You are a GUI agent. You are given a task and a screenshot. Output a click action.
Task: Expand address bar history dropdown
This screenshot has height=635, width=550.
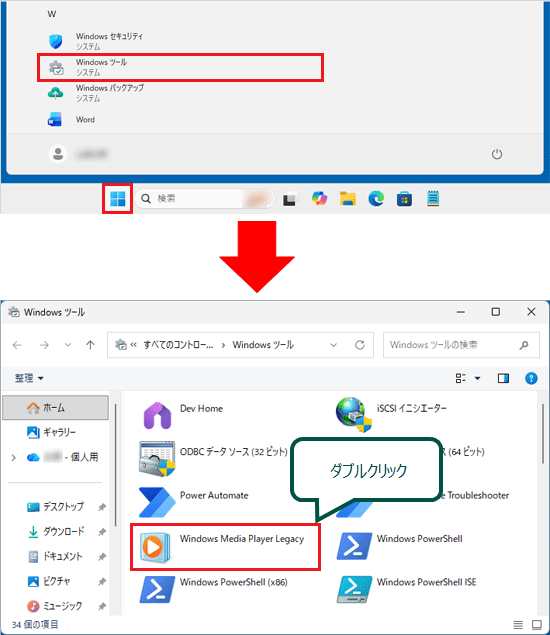(x=333, y=345)
